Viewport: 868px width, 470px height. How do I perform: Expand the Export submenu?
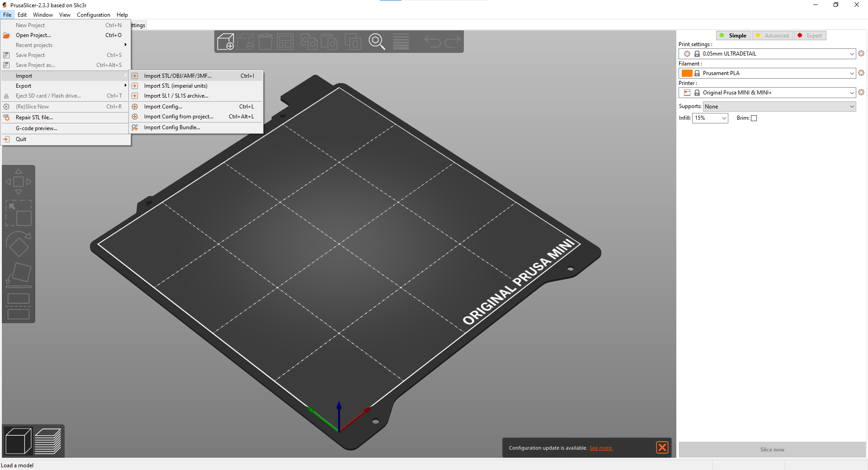65,86
